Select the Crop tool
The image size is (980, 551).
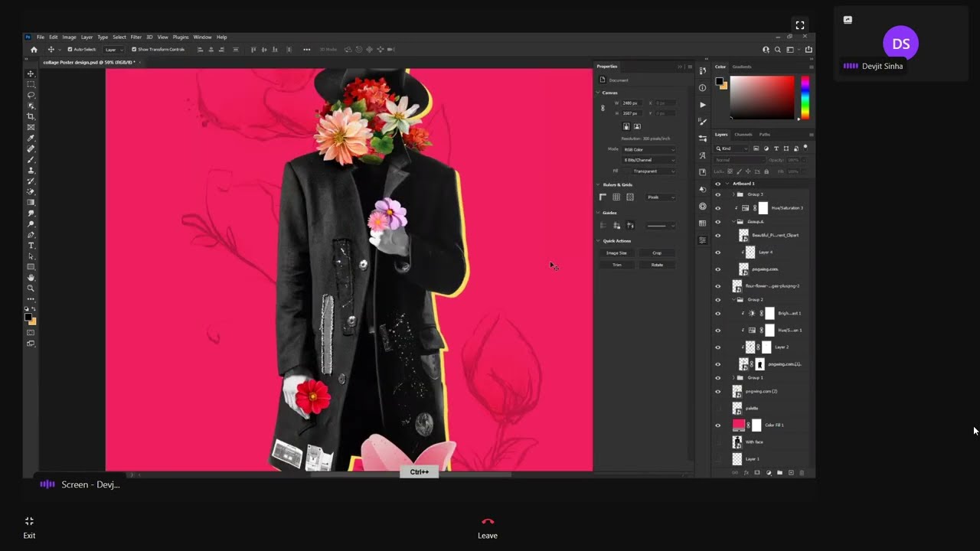[31, 116]
